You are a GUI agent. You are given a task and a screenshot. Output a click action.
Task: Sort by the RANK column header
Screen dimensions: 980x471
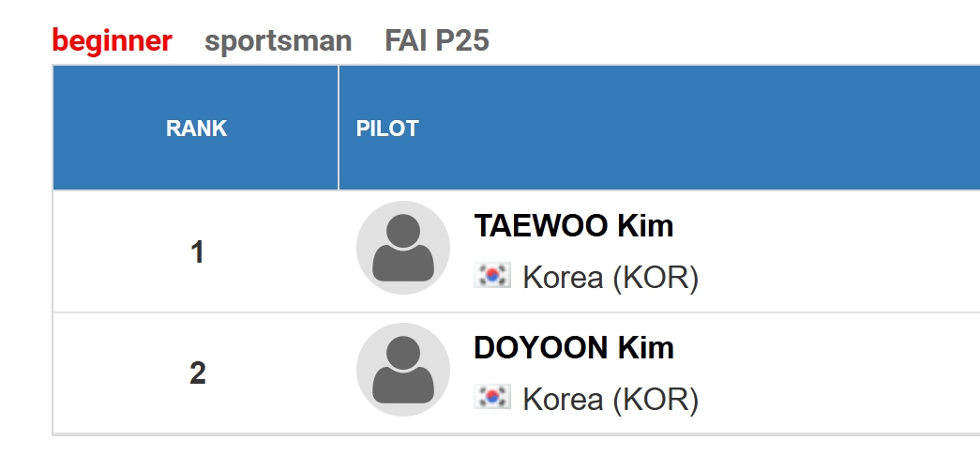[x=197, y=129]
